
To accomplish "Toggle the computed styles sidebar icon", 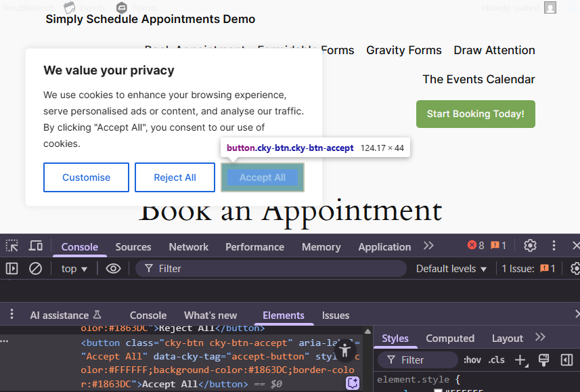I will 567,360.
